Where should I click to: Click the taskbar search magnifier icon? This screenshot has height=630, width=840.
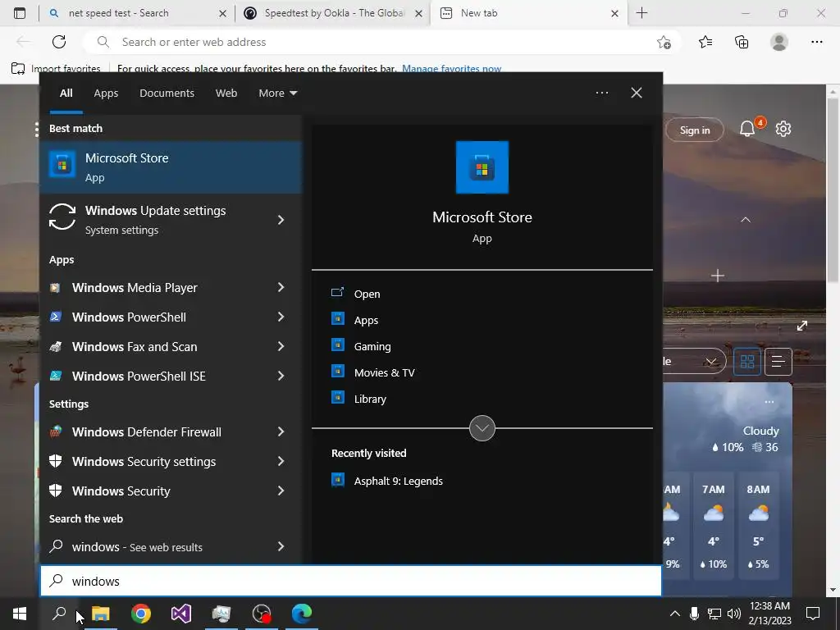click(59, 614)
